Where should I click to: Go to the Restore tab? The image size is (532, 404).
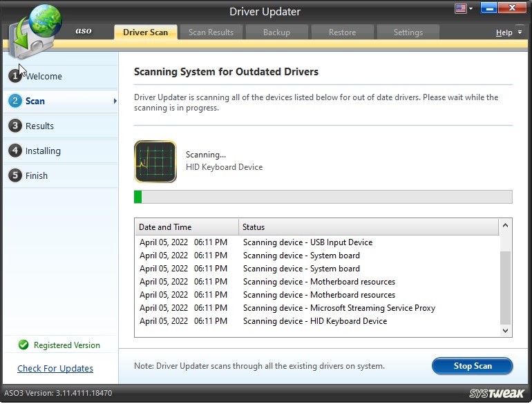coord(342,32)
